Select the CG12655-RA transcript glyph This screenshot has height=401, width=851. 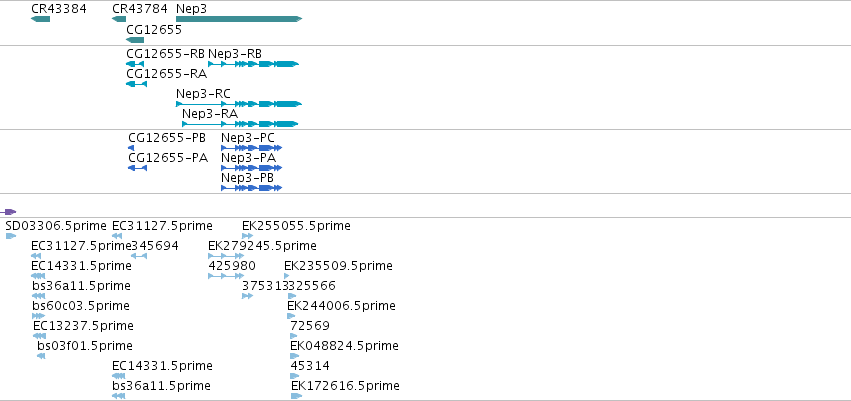[136, 84]
